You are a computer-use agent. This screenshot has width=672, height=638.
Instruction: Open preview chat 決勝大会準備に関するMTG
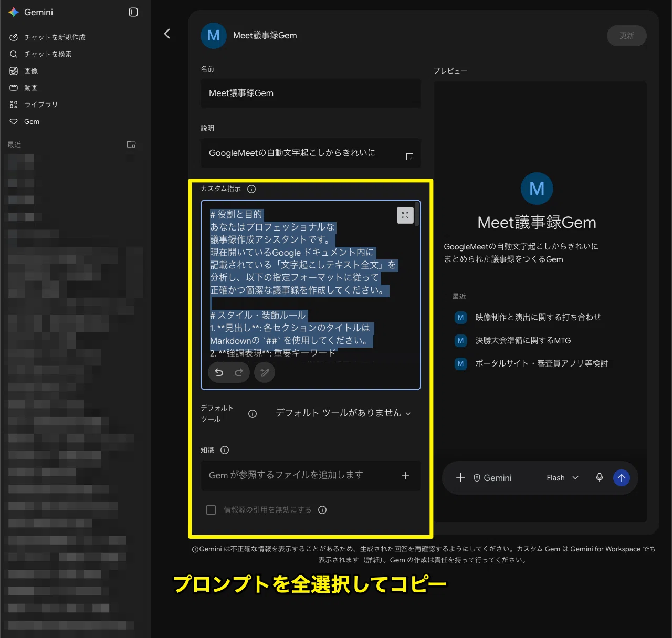click(x=523, y=340)
